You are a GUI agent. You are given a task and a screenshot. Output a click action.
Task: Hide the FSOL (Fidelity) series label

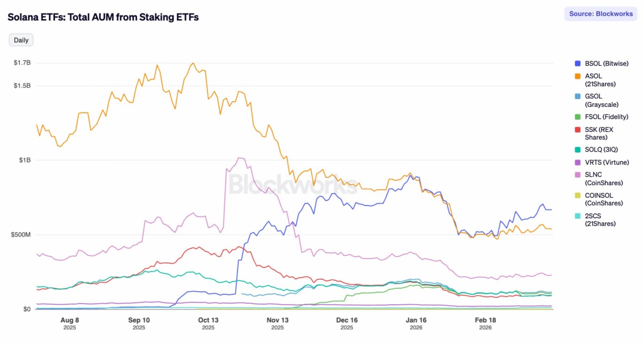point(606,117)
